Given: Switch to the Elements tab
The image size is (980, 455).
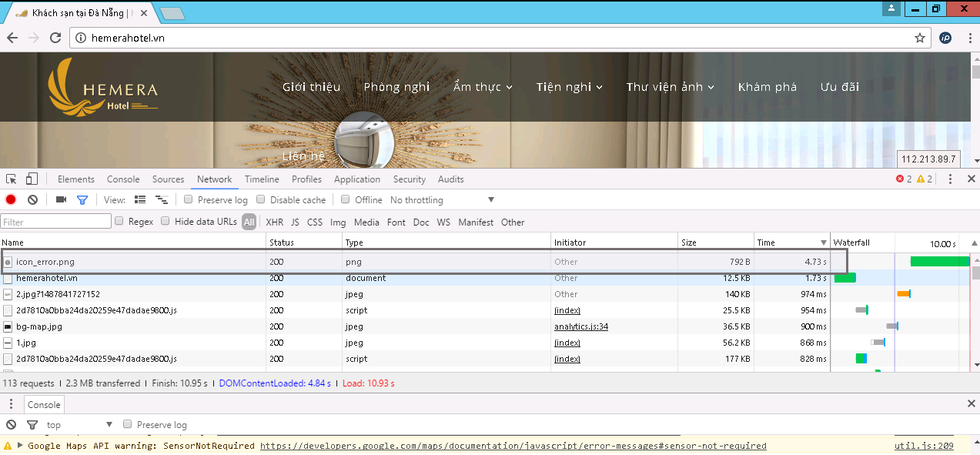Looking at the screenshot, I should pos(76,179).
